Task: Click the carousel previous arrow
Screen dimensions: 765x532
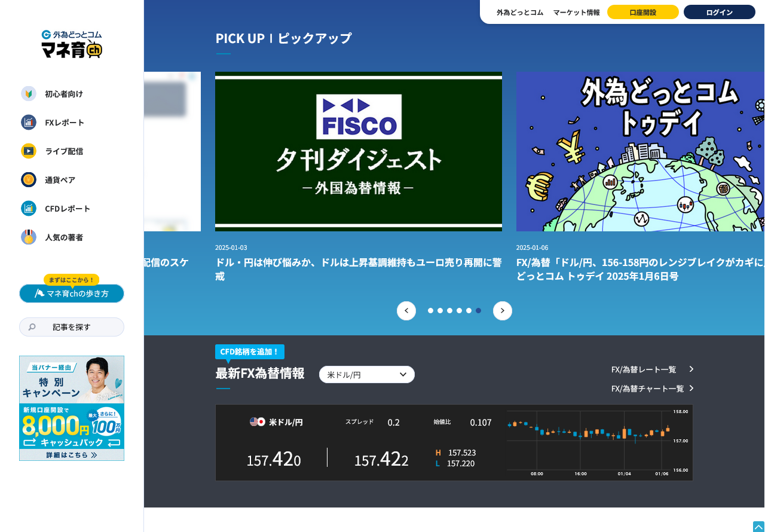Action: point(406,311)
